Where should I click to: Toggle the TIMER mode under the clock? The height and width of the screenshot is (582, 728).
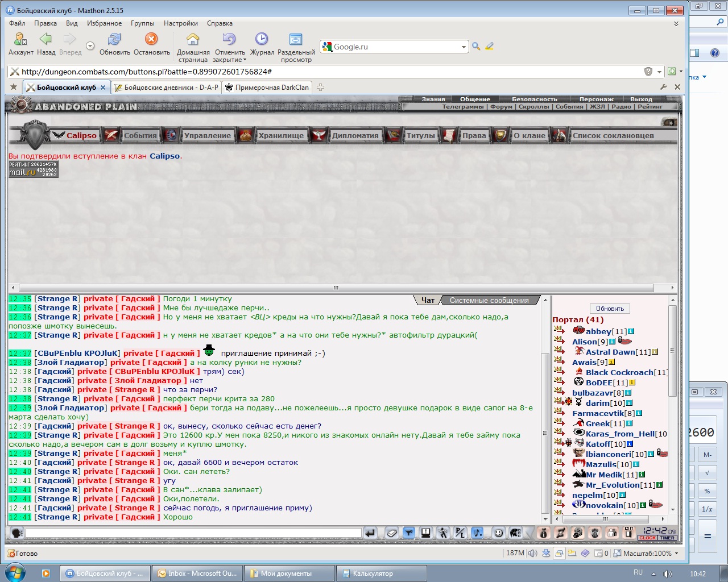(667, 538)
